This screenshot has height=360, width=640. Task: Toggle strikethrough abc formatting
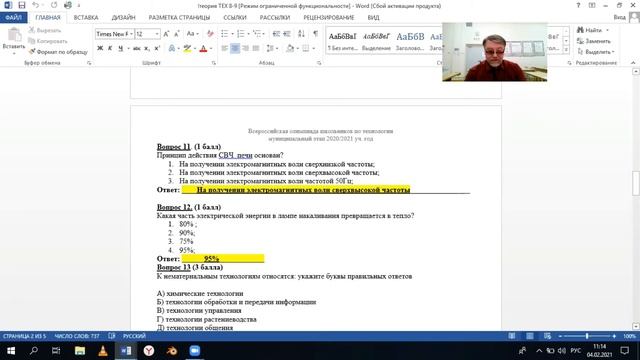(137, 48)
